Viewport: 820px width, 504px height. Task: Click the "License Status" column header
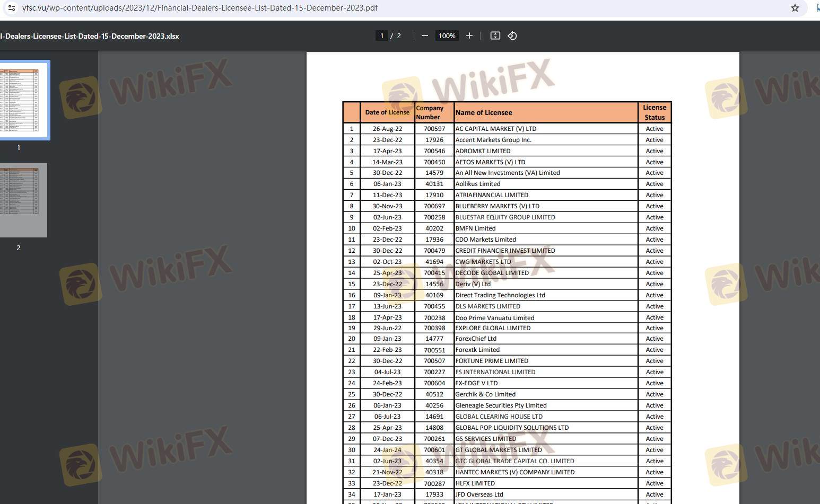click(655, 112)
